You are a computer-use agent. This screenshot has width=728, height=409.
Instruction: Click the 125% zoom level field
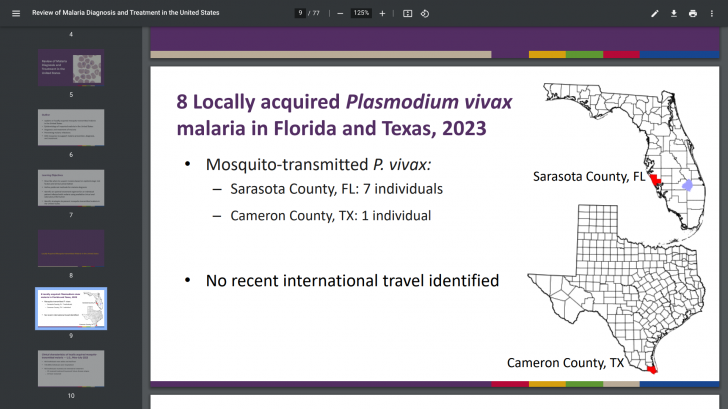pyautogui.click(x=361, y=13)
